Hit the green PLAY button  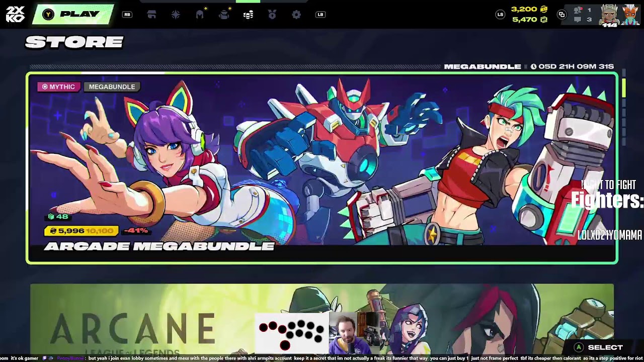[x=73, y=15]
